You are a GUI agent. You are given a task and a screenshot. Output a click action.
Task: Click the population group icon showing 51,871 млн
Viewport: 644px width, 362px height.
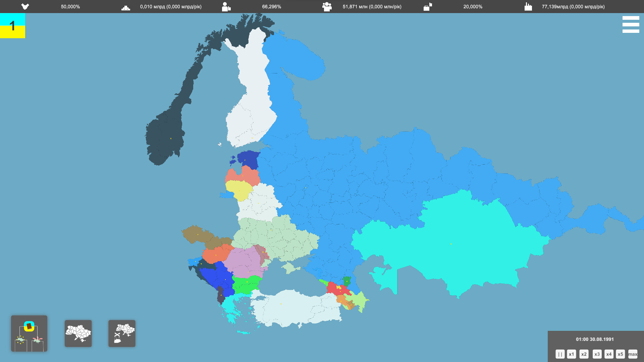click(x=326, y=6)
